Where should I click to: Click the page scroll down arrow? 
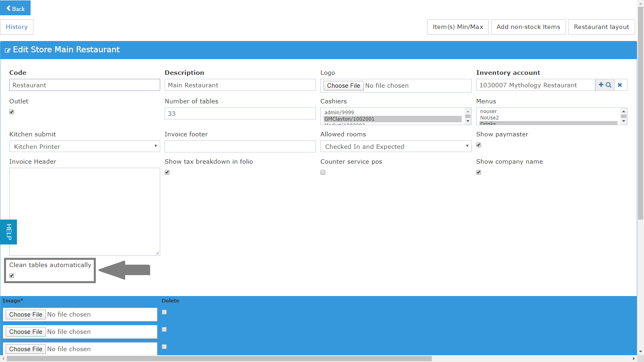point(640,352)
